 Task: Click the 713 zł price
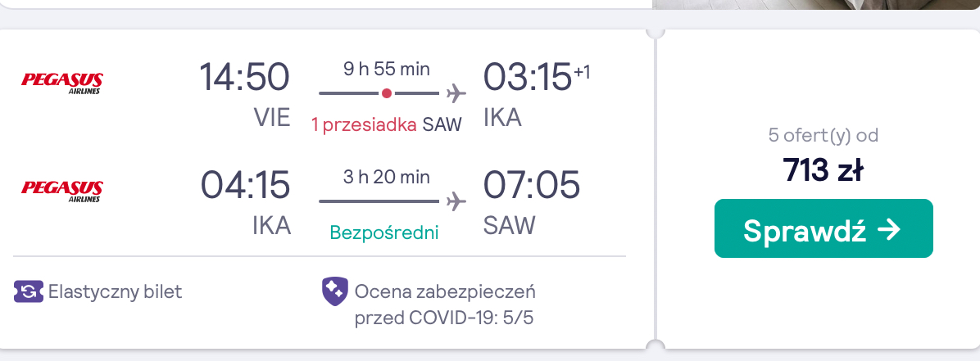coord(823,169)
